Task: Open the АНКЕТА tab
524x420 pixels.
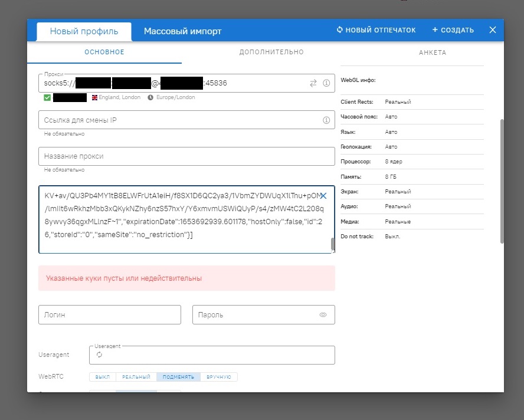Action: [433, 52]
